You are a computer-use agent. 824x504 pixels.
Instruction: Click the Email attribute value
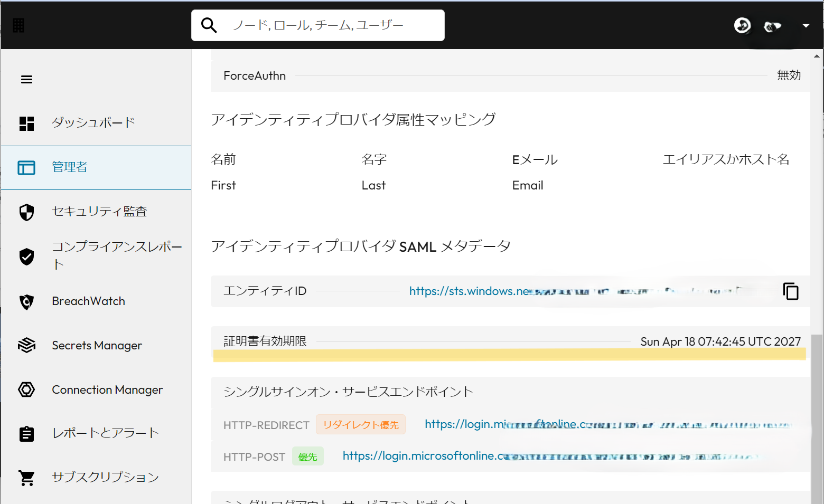coord(528,185)
